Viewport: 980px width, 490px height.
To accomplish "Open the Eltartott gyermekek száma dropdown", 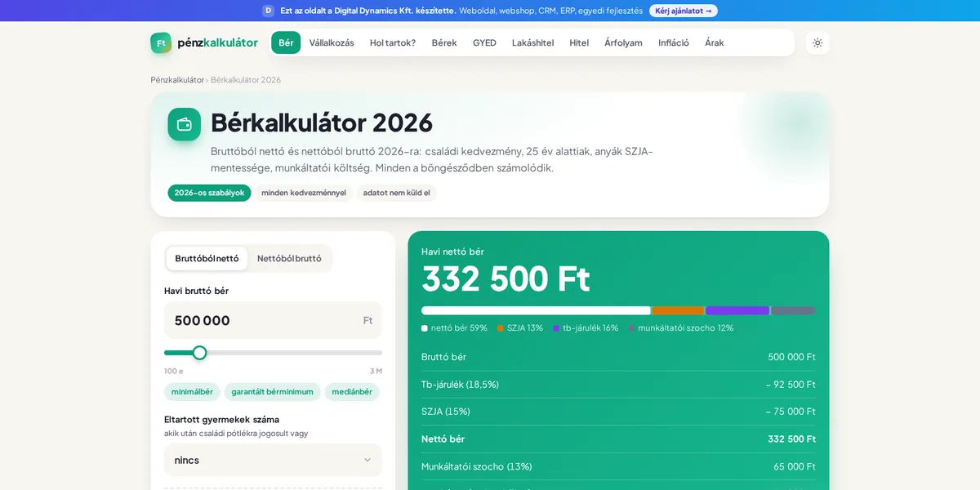I will pyautogui.click(x=273, y=460).
